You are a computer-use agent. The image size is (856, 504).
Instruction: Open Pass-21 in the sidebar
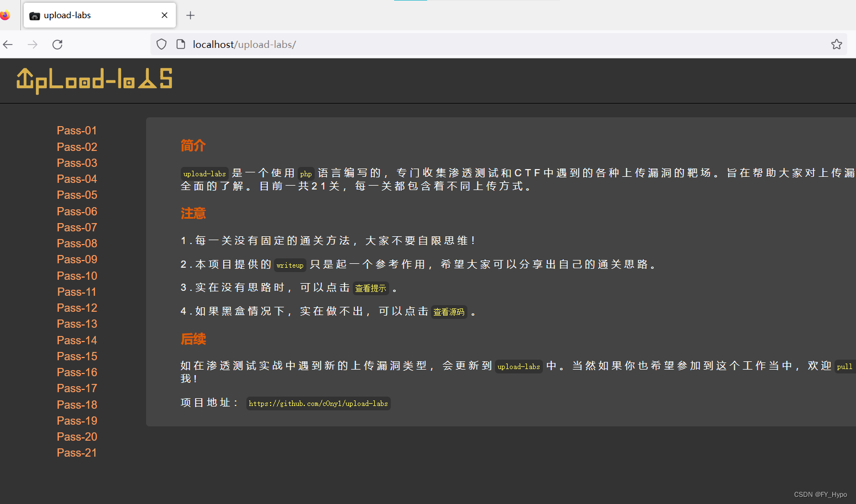[x=77, y=453]
